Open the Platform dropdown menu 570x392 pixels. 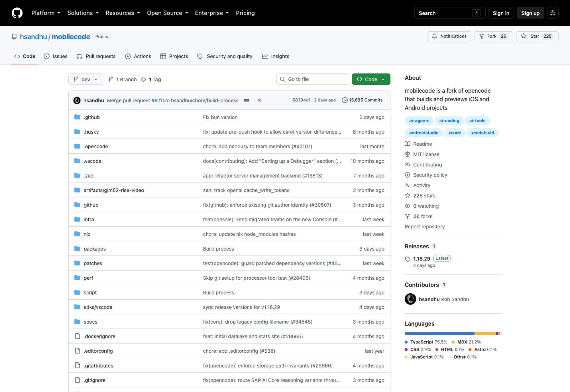tap(46, 13)
